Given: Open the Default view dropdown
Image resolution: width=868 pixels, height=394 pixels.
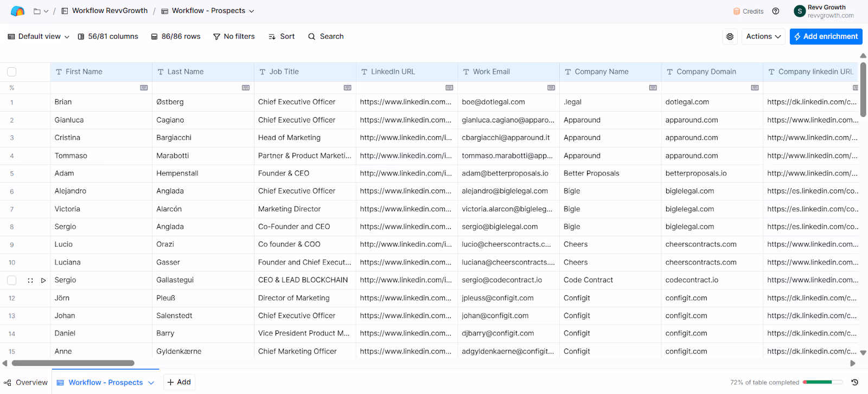Looking at the screenshot, I should click(x=39, y=36).
